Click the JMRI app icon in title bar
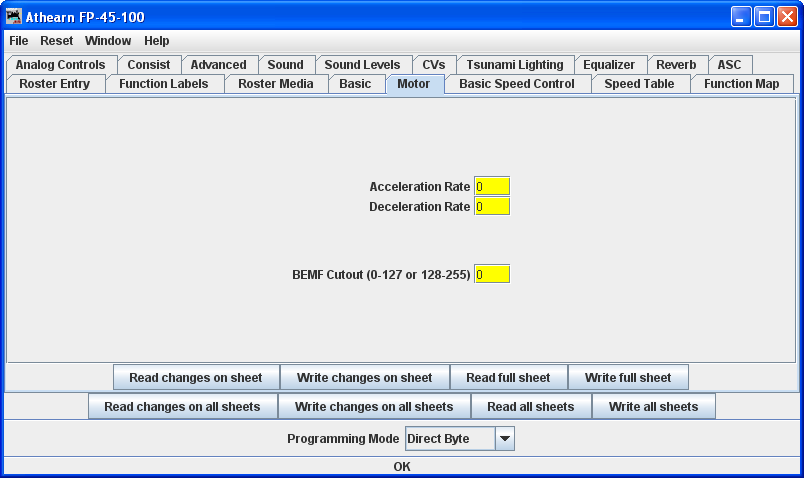This screenshot has width=804, height=478. 14,17
